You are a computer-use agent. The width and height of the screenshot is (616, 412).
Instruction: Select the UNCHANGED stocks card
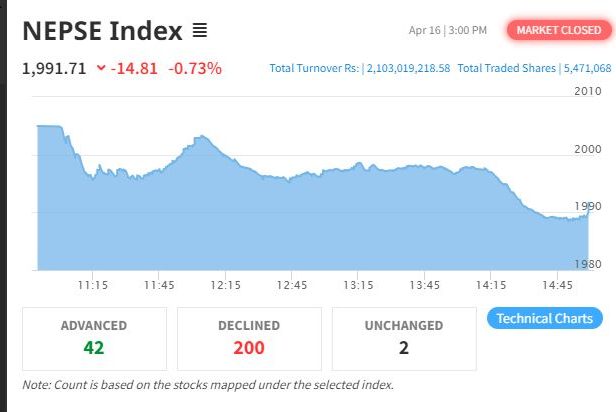(x=404, y=338)
